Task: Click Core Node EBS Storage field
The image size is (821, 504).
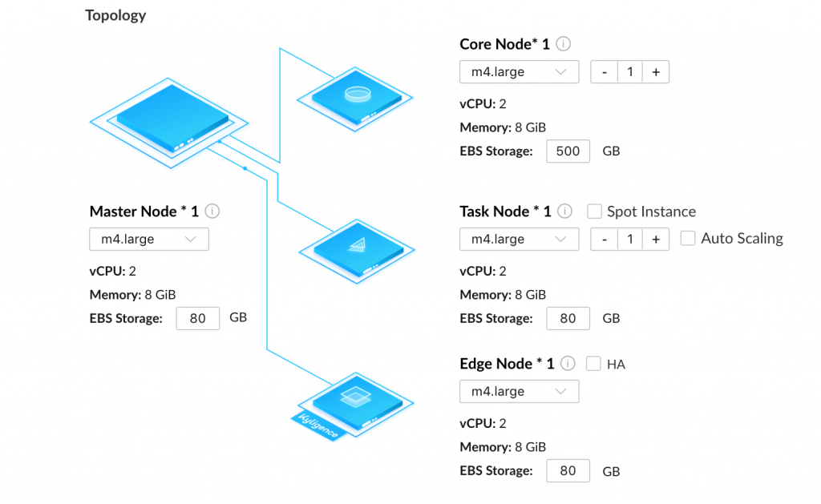Action: click(x=568, y=151)
